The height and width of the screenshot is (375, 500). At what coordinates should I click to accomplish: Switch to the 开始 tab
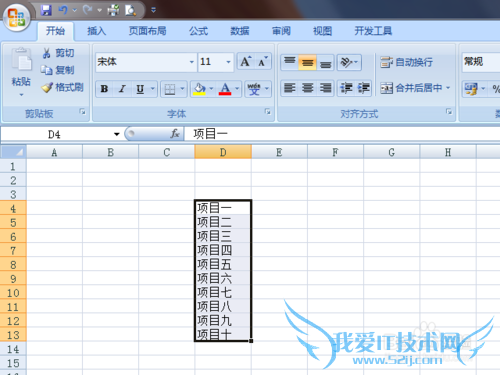[x=55, y=31]
